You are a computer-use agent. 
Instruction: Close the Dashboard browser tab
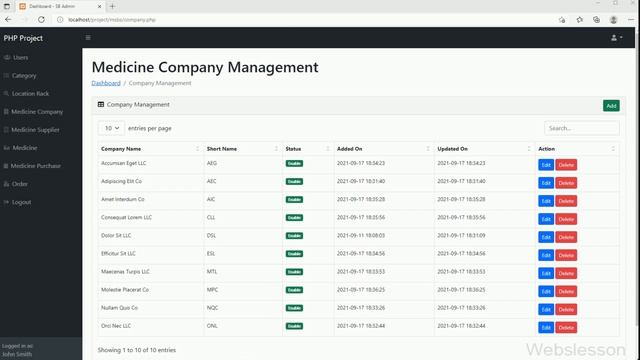[100, 6]
